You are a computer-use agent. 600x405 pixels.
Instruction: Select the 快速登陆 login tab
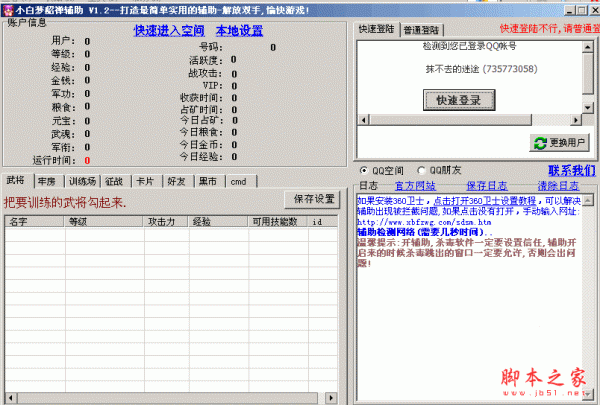(x=377, y=29)
